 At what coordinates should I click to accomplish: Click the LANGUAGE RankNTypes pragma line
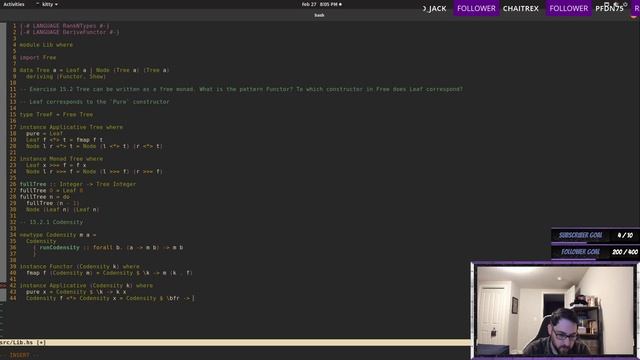(x=64, y=26)
